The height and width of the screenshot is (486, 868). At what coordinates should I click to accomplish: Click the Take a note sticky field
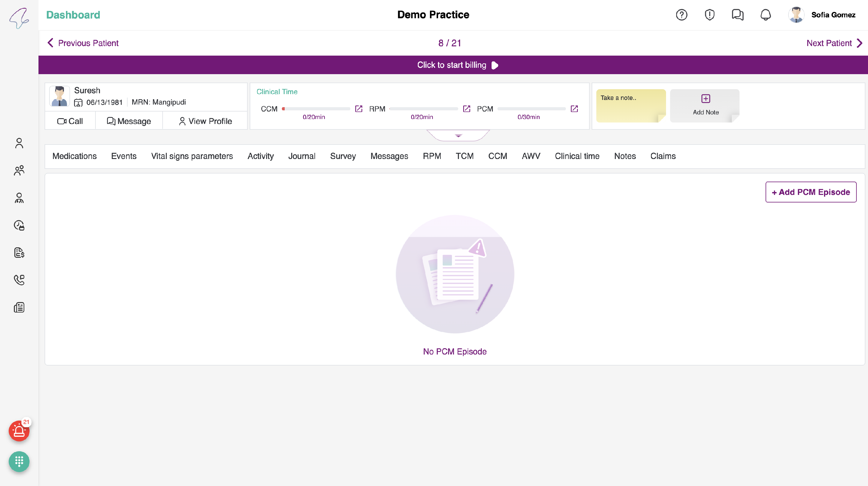(630, 105)
